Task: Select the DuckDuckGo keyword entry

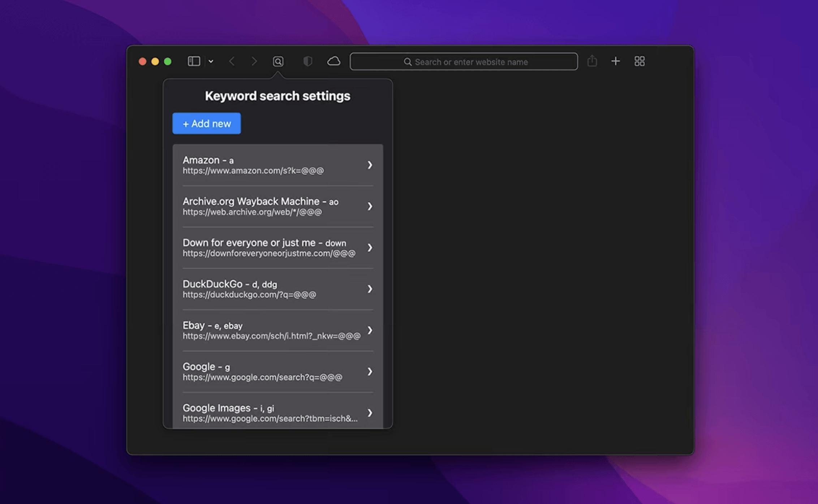Action: 277,289
